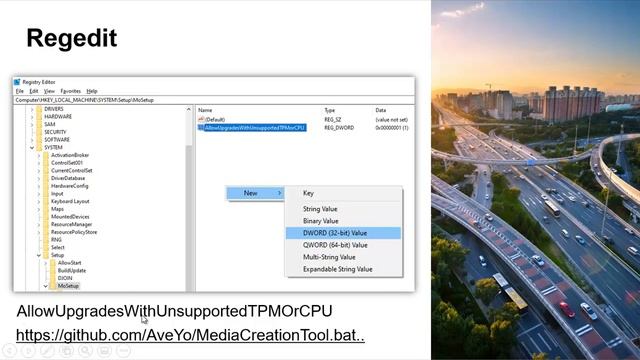The height and width of the screenshot is (360, 640).
Task: Open the see-all-slides grid in slideshow controls
Action: tap(66, 350)
